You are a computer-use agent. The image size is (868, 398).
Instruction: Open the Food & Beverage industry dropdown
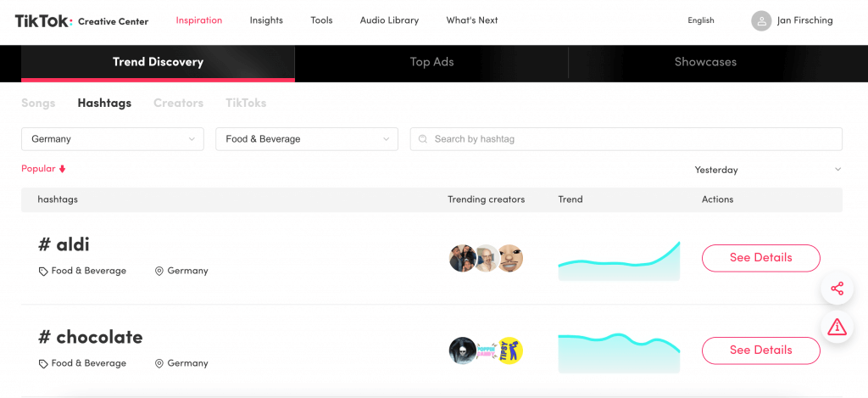[x=307, y=139]
